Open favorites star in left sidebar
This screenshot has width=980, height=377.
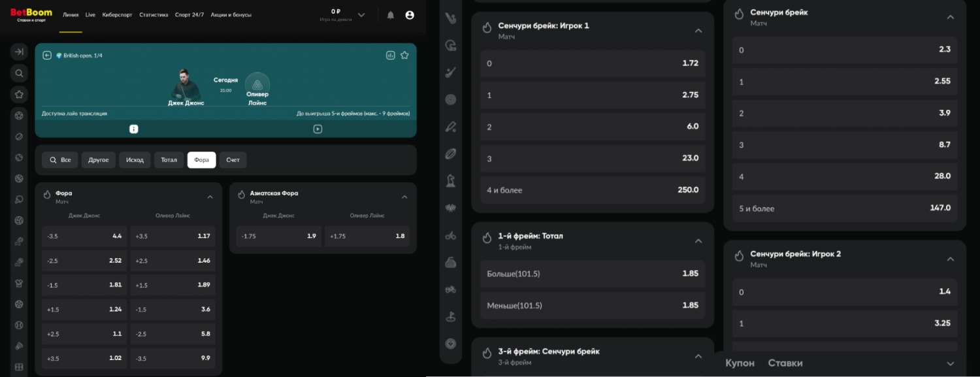(x=19, y=95)
